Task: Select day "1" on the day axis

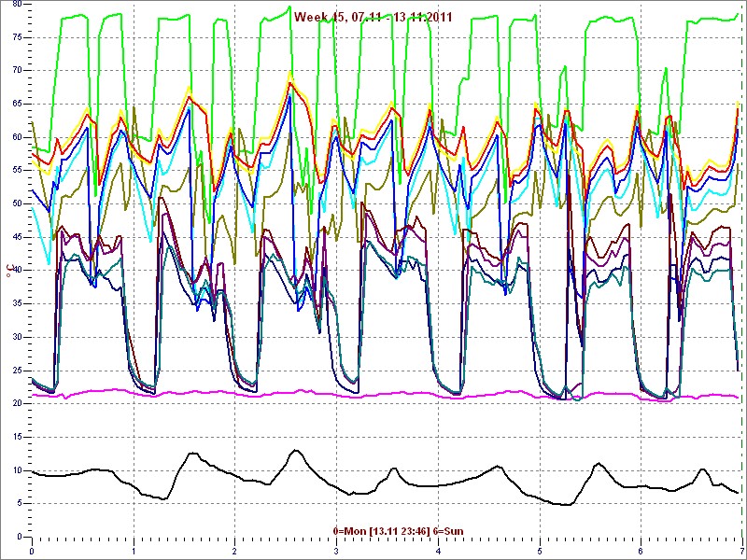Action: pos(134,552)
